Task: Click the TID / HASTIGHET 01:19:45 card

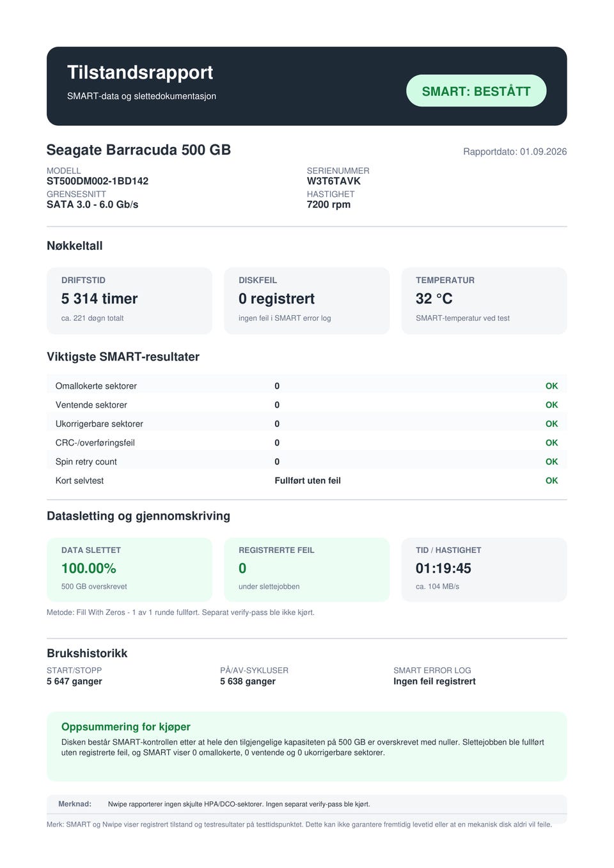Action: [484, 570]
